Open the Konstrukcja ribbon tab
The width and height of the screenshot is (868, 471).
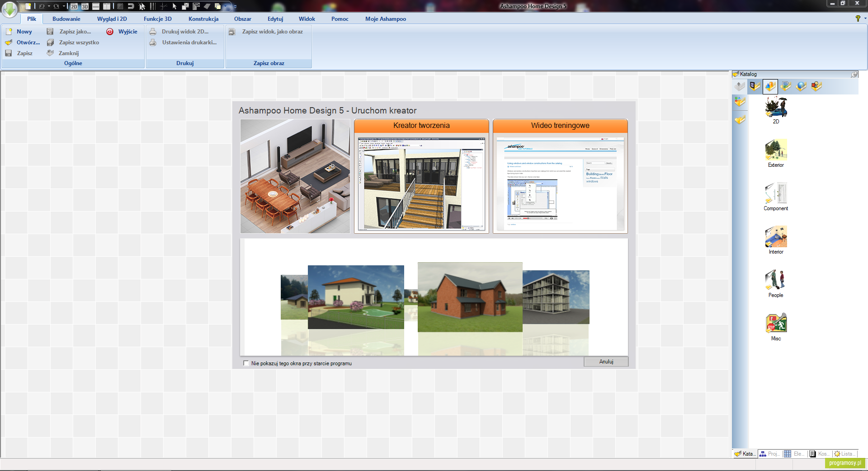[203, 19]
